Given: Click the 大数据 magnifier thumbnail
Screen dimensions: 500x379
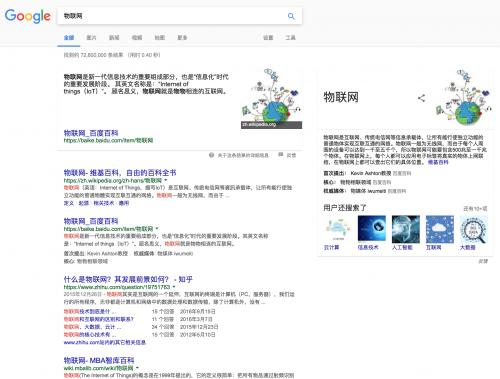Looking at the screenshot, I should (x=474, y=229).
